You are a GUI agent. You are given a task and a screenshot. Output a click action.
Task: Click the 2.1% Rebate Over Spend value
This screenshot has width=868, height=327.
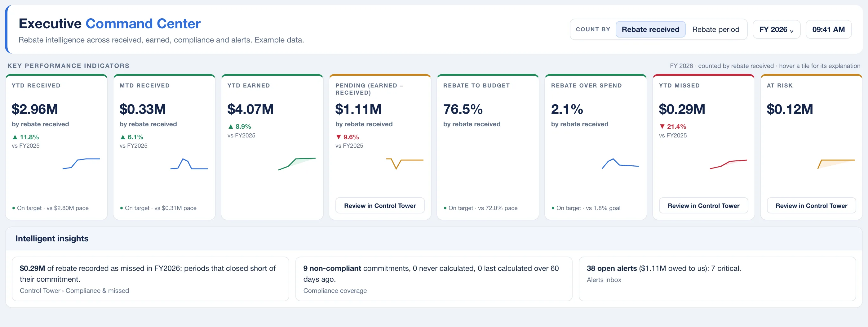567,109
